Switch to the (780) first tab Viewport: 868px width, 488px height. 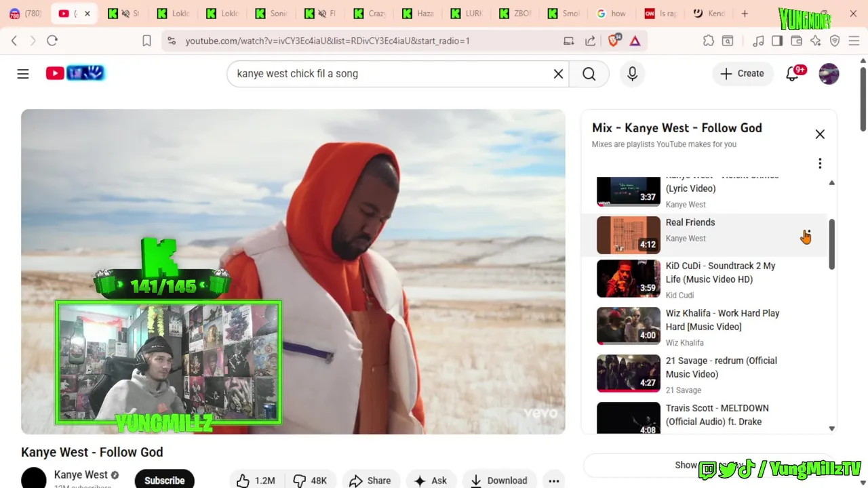(24, 14)
